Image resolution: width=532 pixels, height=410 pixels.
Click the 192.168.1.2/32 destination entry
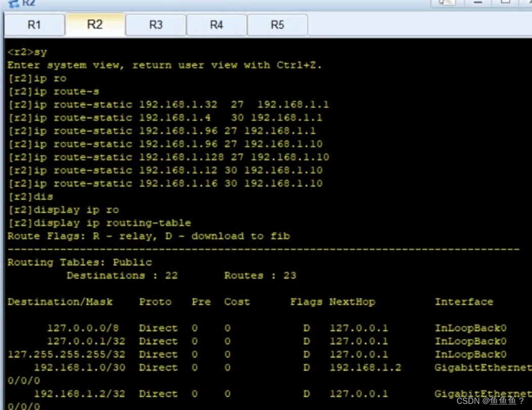click(80, 394)
